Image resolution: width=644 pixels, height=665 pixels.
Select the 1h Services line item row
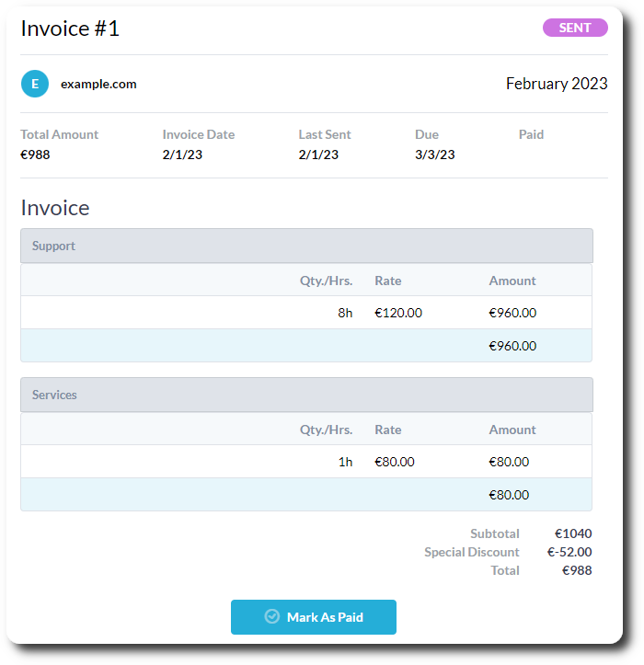[306, 462]
